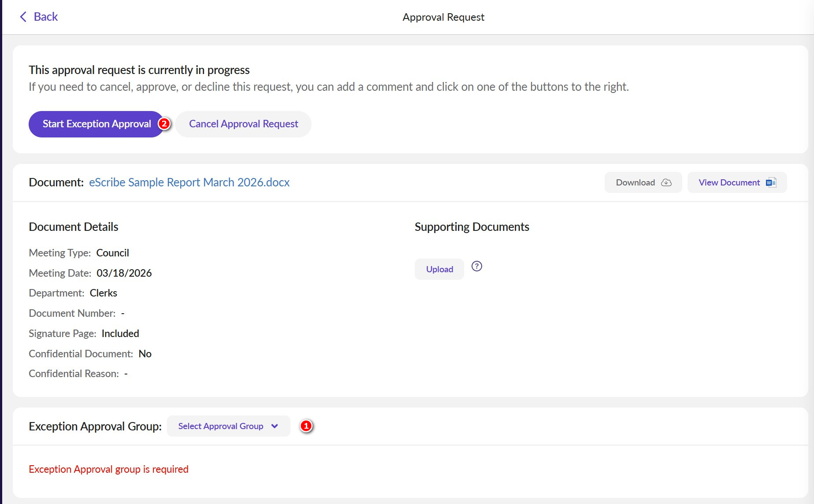The width and height of the screenshot is (814, 504).
Task: Open the Supporting Documents help question mark icon
Action: pos(477,266)
